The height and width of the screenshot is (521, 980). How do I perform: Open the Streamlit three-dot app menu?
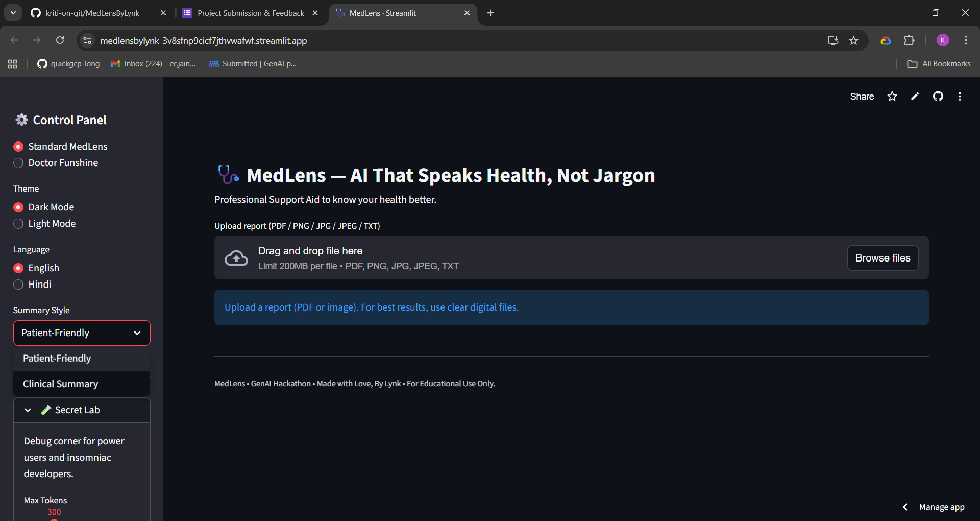[x=960, y=97]
